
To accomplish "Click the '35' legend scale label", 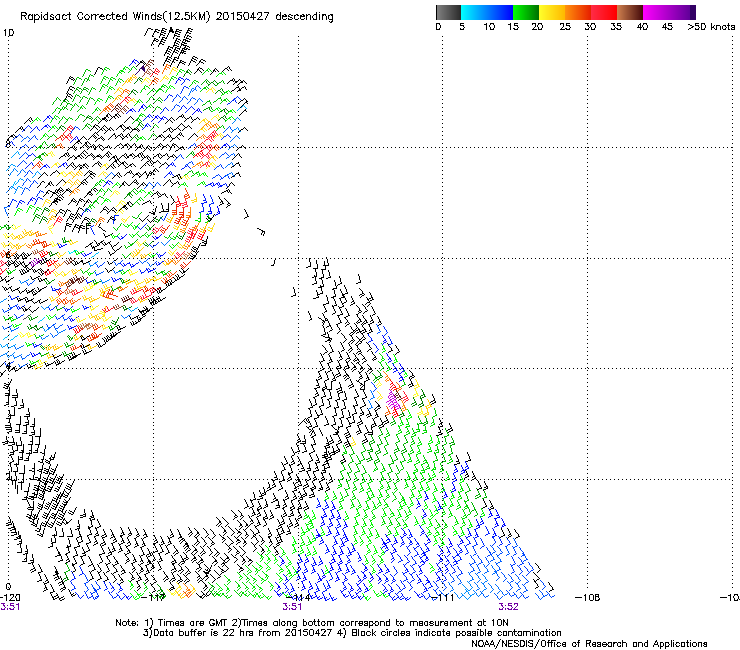I will [x=616, y=27].
